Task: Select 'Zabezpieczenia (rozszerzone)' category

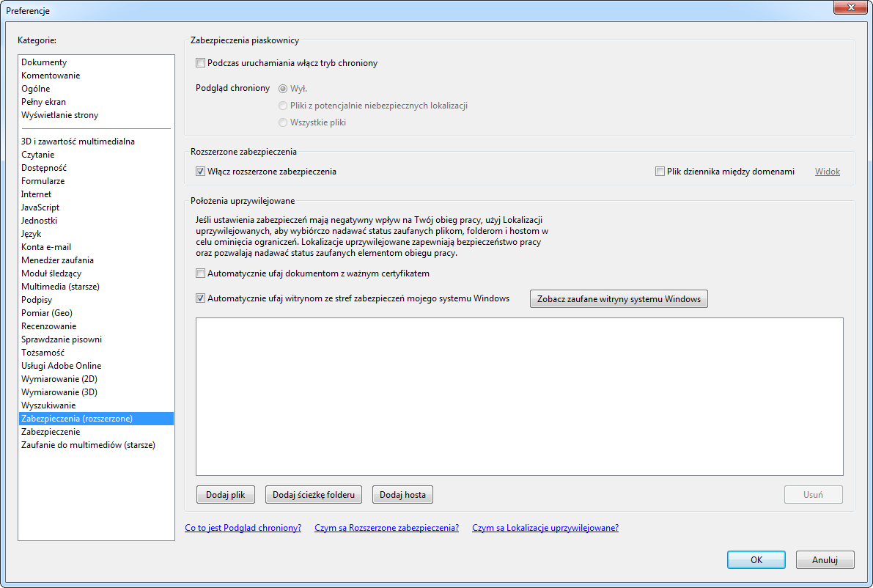Action: 96,419
